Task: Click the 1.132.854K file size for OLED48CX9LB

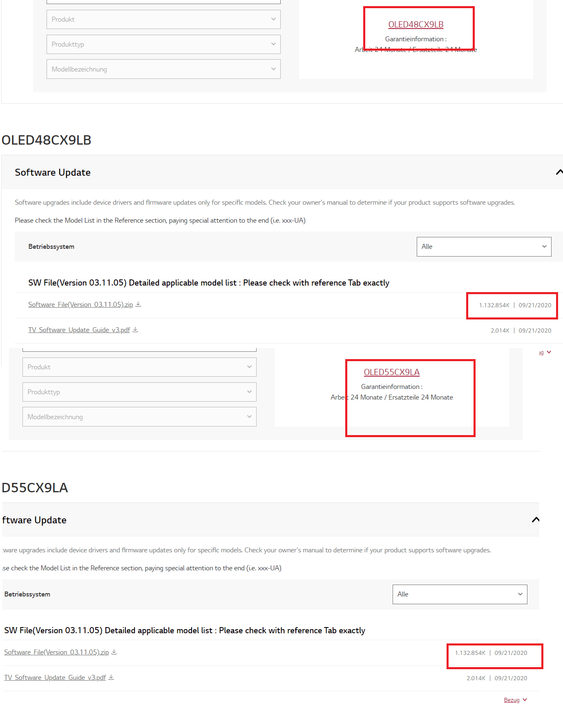Action: pyautogui.click(x=494, y=305)
